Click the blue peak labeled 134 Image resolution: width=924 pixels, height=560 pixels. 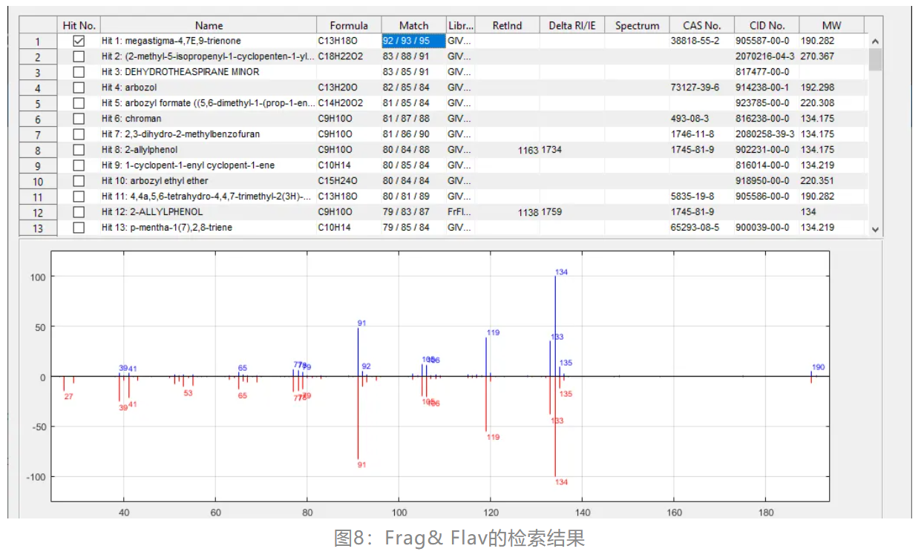tap(555, 326)
